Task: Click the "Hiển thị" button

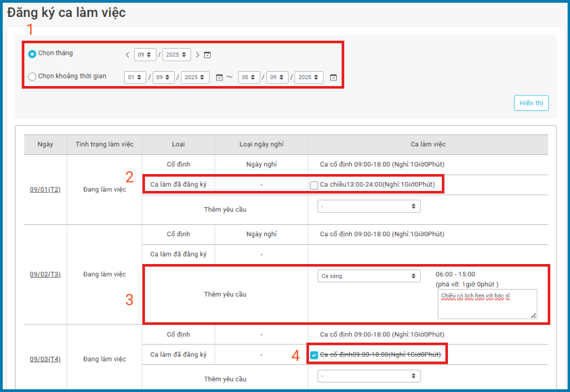Action: pyautogui.click(x=531, y=103)
